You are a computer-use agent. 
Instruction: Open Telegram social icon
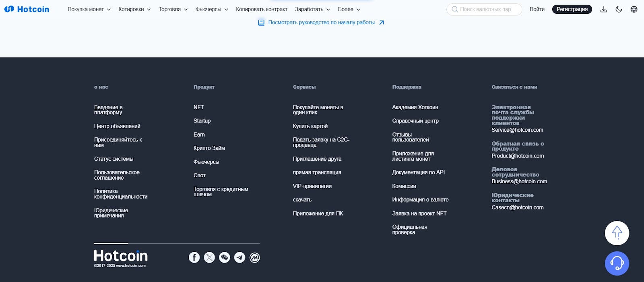point(239,257)
